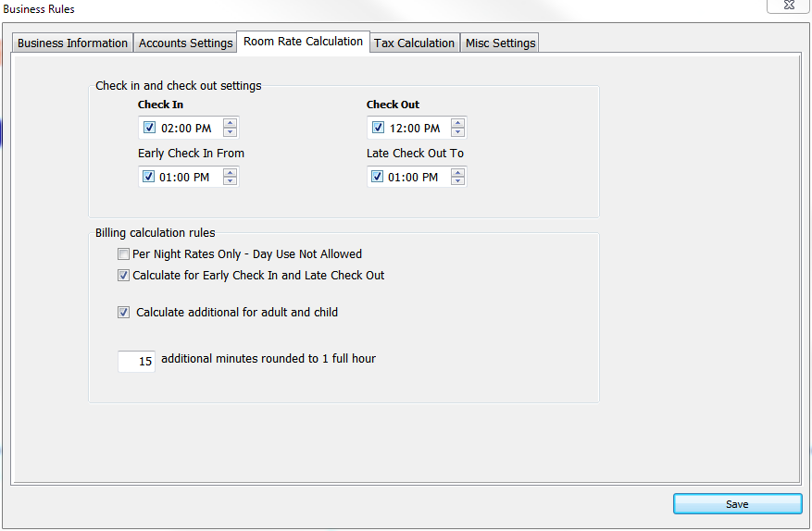812x531 pixels.
Task: Click down arrow on Check Out time
Action: click(x=457, y=132)
